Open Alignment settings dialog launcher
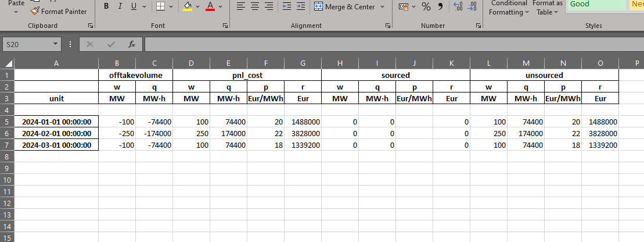The height and width of the screenshot is (242, 644). coord(388,26)
